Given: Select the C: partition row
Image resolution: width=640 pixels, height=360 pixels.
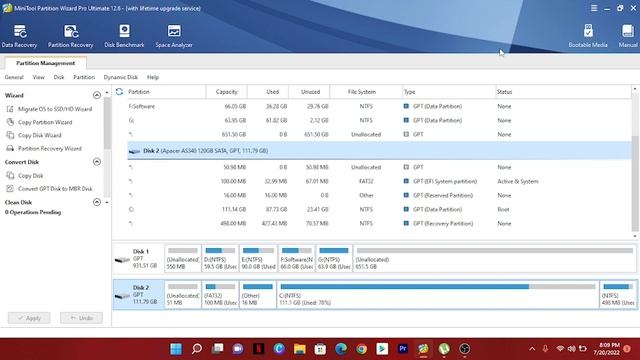Looking at the screenshot, I should pos(379,209).
